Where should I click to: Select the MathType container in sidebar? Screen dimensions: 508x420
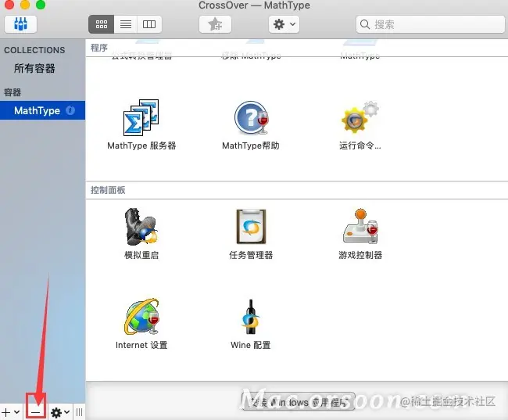coord(42,110)
